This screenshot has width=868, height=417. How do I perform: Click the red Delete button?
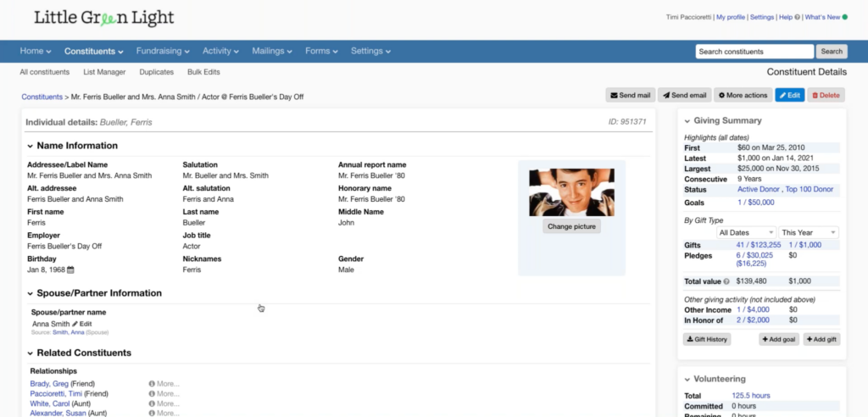click(826, 95)
